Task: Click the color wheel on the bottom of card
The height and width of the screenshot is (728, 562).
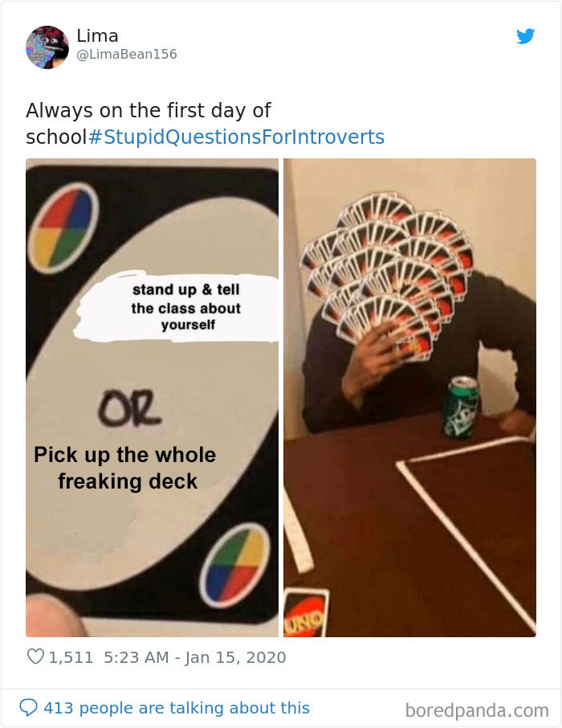Action: pyautogui.click(x=234, y=565)
